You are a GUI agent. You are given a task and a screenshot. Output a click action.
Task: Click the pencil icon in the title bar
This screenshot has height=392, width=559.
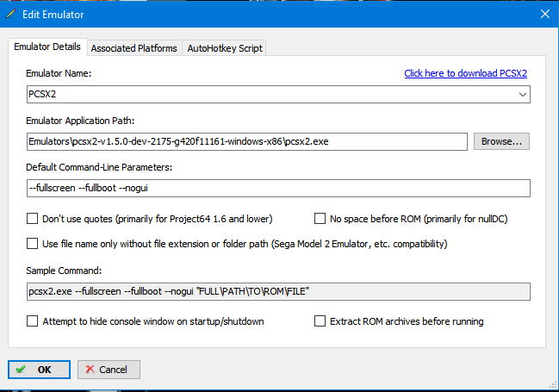10,14
